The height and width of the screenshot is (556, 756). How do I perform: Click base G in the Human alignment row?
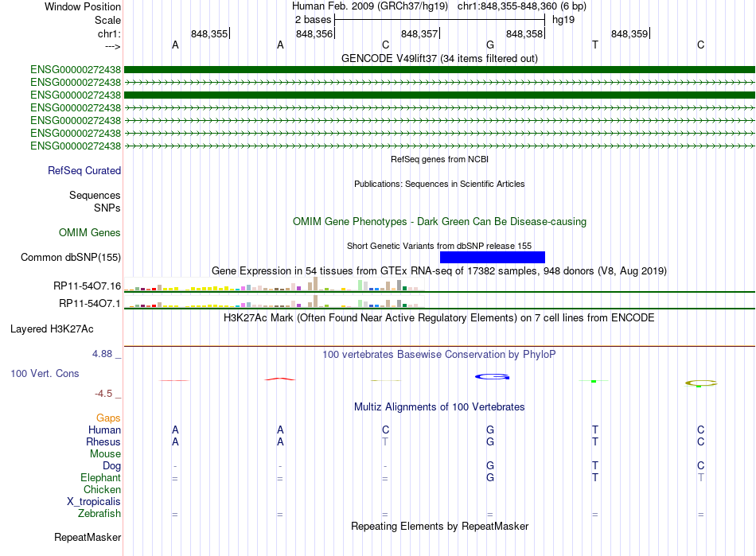(490, 430)
